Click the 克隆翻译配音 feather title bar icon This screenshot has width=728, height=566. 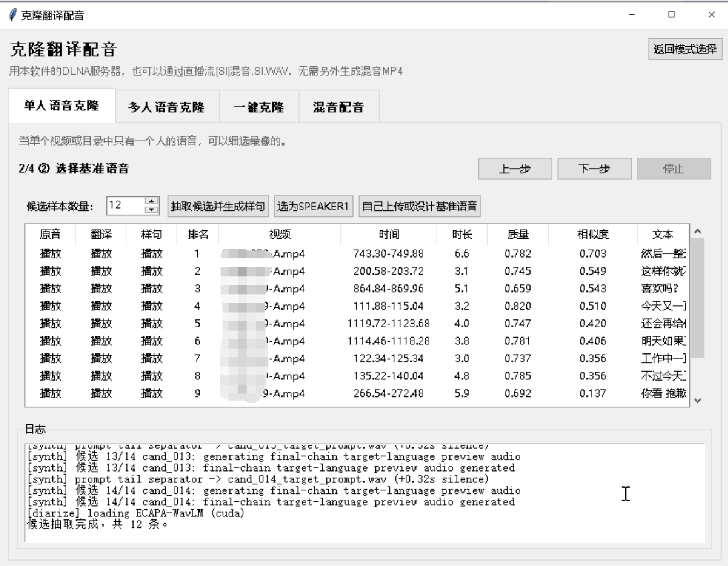(13, 15)
